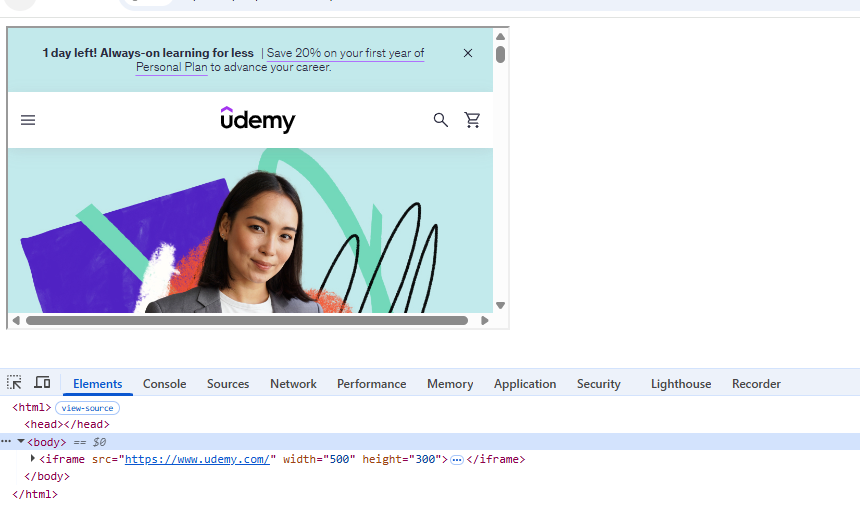Click the three-dot actions beside body row
Viewport: 860px width, 509px height.
(6, 441)
